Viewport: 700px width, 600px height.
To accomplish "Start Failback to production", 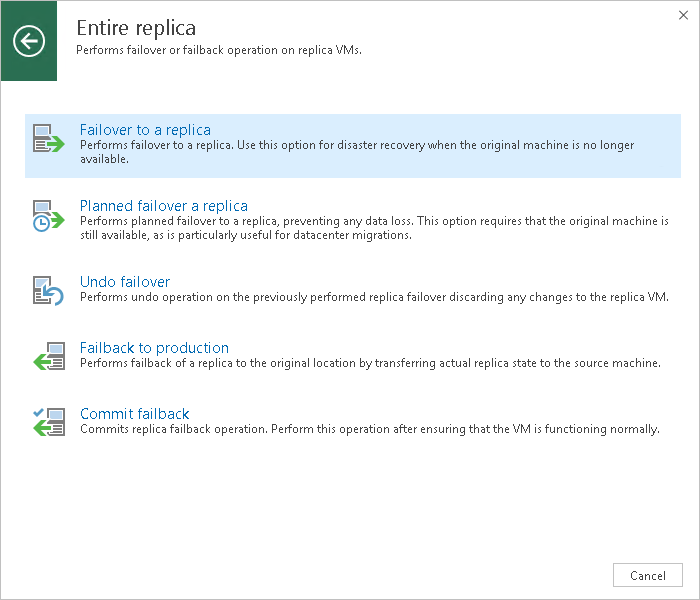I will tap(154, 348).
